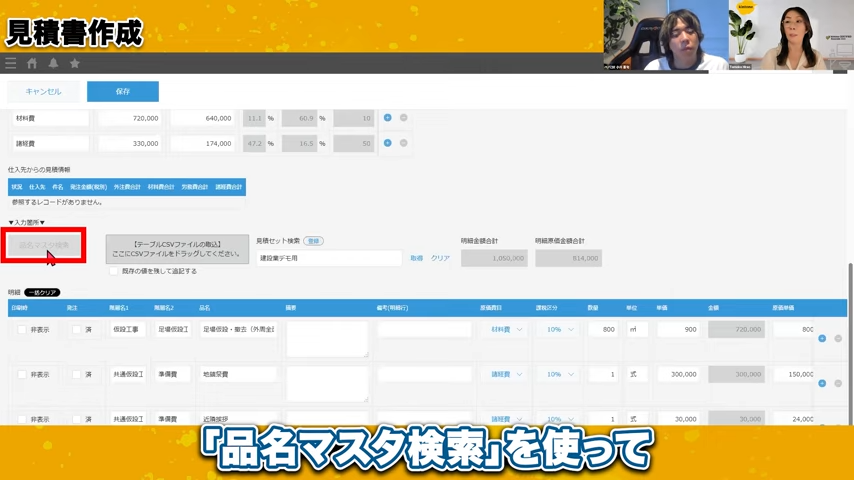Click the 640,000 cost field in 材料費 row
The width and height of the screenshot is (854, 480).
[203, 118]
